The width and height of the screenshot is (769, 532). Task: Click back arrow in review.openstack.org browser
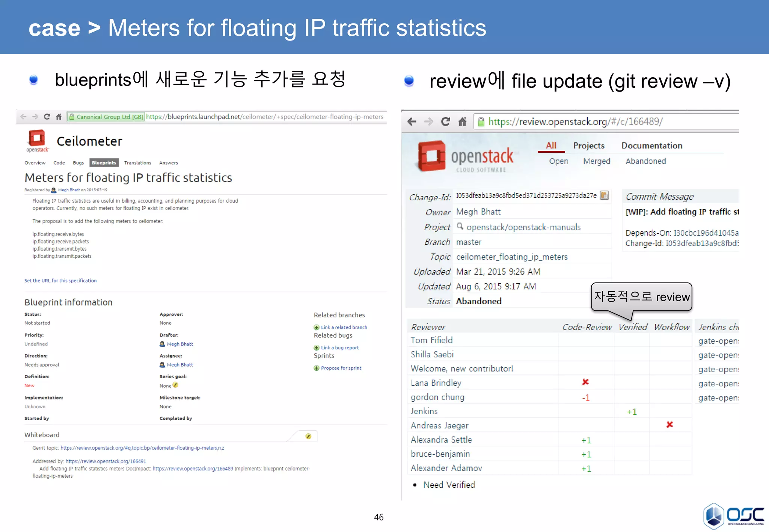click(412, 122)
